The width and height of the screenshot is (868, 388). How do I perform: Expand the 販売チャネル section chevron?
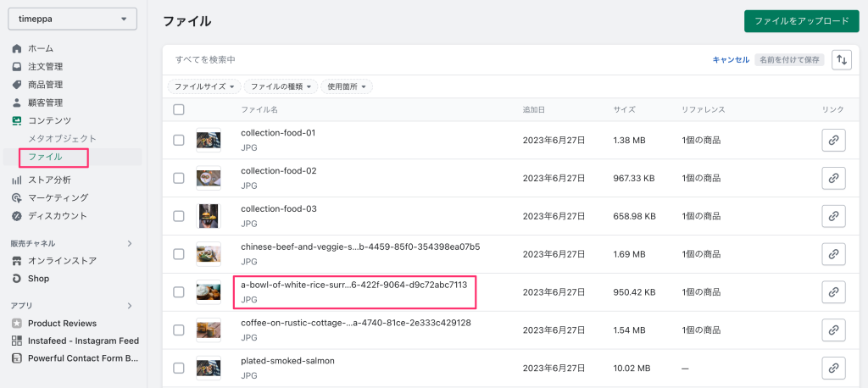[x=130, y=243]
